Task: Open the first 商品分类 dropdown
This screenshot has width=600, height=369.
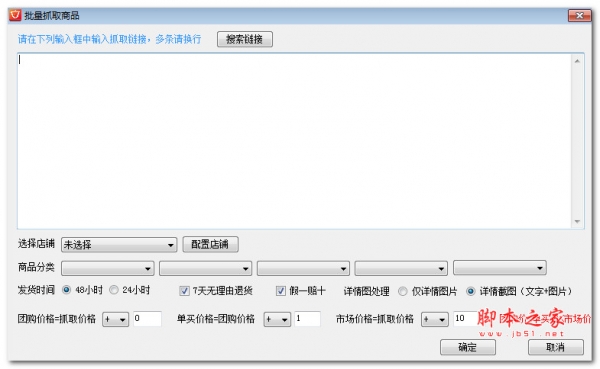Action: 108,268
